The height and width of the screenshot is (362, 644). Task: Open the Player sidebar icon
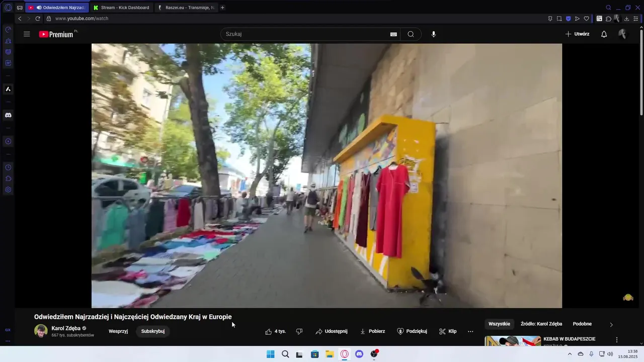(x=8, y=141)
